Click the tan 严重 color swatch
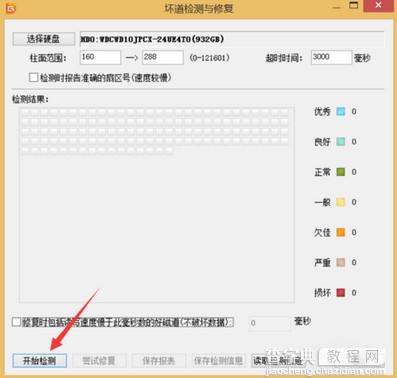This screenshot has width=397, height=378. click(341, 262)
